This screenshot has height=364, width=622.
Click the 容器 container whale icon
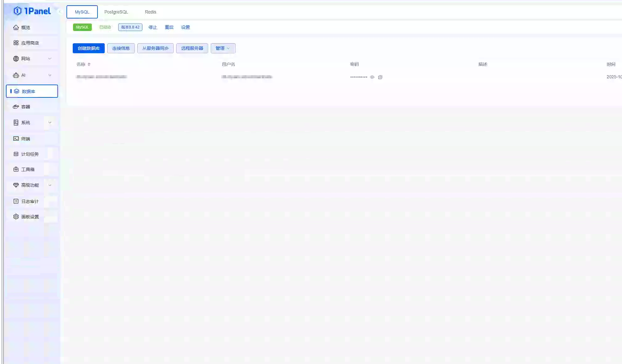coord(16,107)
